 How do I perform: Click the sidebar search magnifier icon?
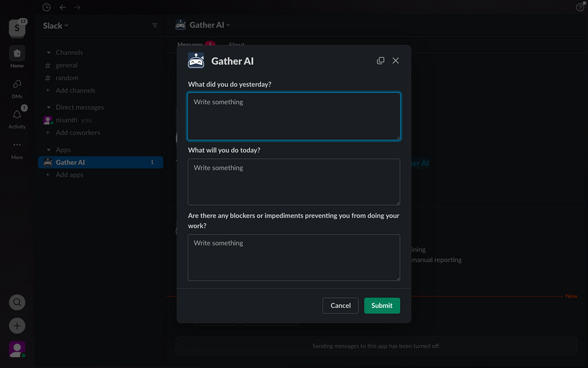pyautogui.click(x=17, y=302)
